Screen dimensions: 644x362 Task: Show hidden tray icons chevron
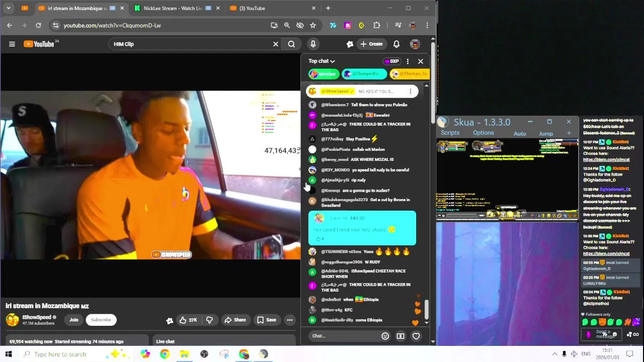tap(554, 354)
